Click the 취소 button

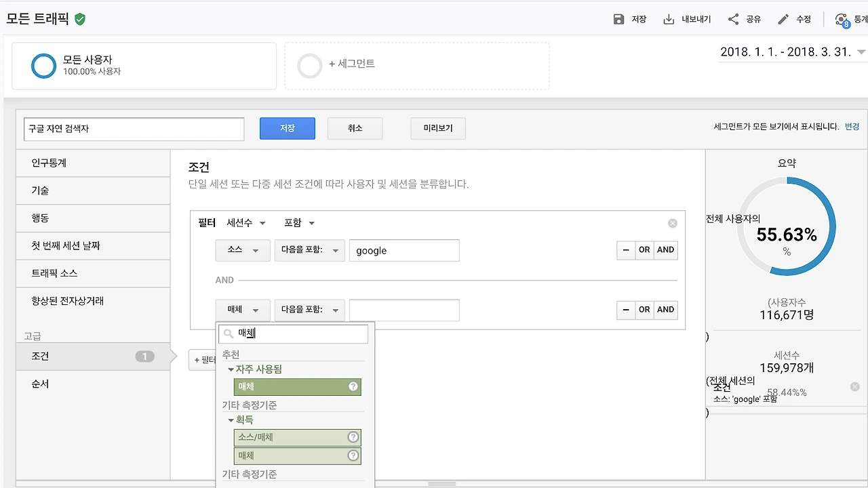pos(355,128)
